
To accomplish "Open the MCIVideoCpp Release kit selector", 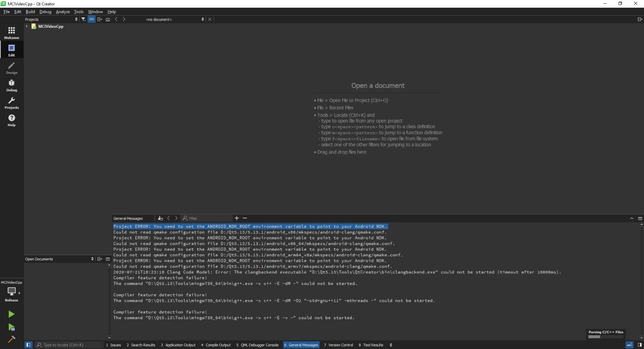I will pyautogui.click(x=12, y=291).
